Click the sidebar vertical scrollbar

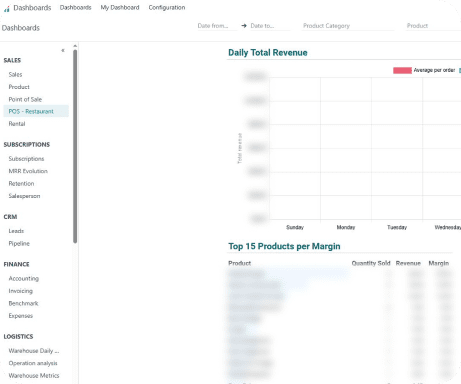pos(75,146)
